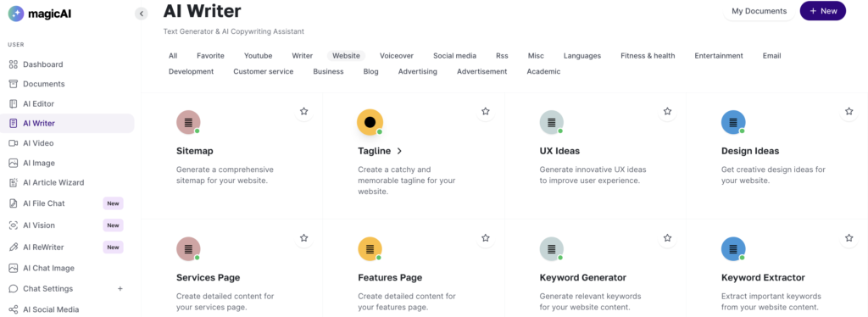This screenshot has width=868, height=317.
Task: Select the Social media category filter
Action: tap(454, 56)
